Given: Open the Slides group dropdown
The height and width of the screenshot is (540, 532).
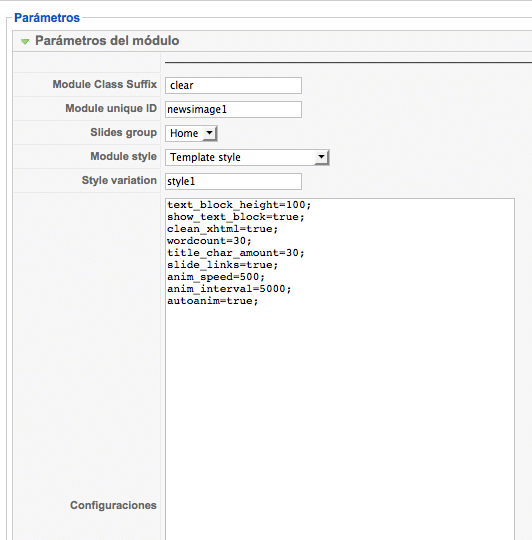Looking at the screenshot, I should coord(191,133).
